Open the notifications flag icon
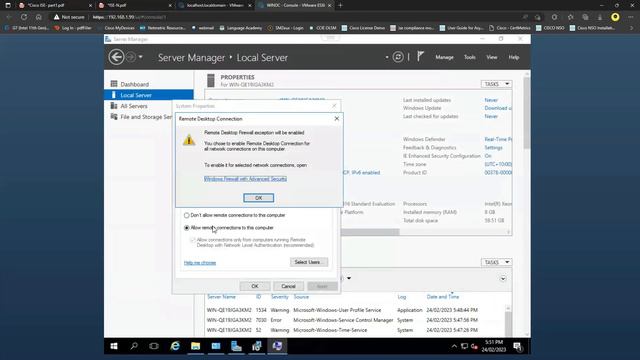This screenshot has width=640, height=360. 420,57
